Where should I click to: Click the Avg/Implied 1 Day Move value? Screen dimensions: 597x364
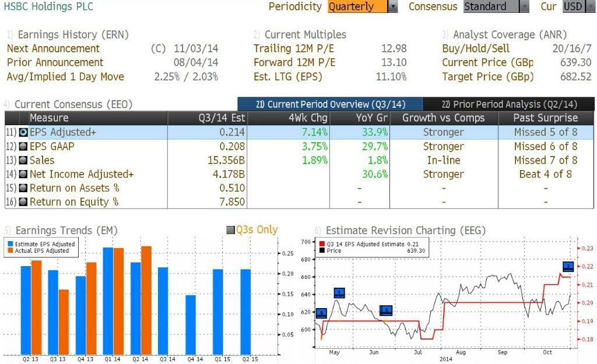[x=186, y=76]
